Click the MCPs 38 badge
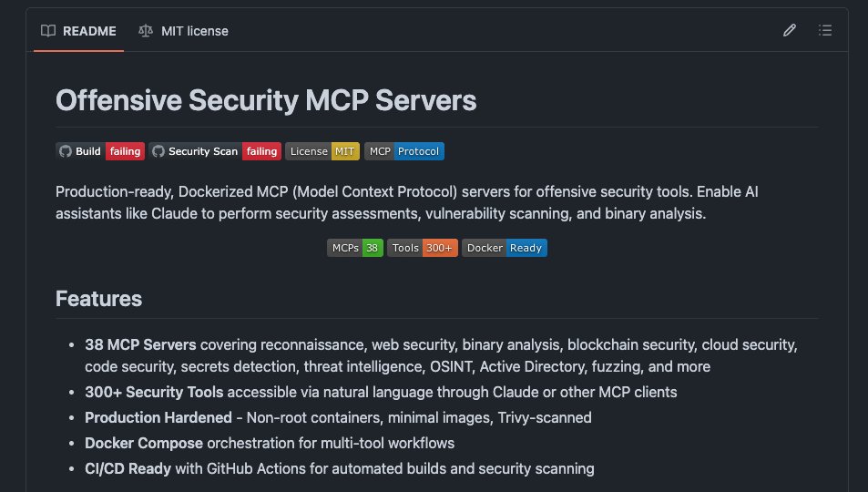 [x=355, y=248]
